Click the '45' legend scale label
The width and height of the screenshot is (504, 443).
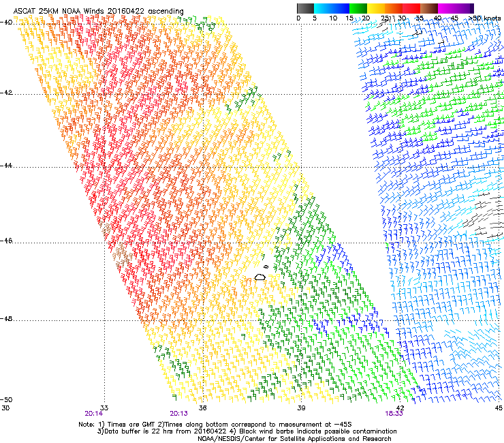click(454, 18)
